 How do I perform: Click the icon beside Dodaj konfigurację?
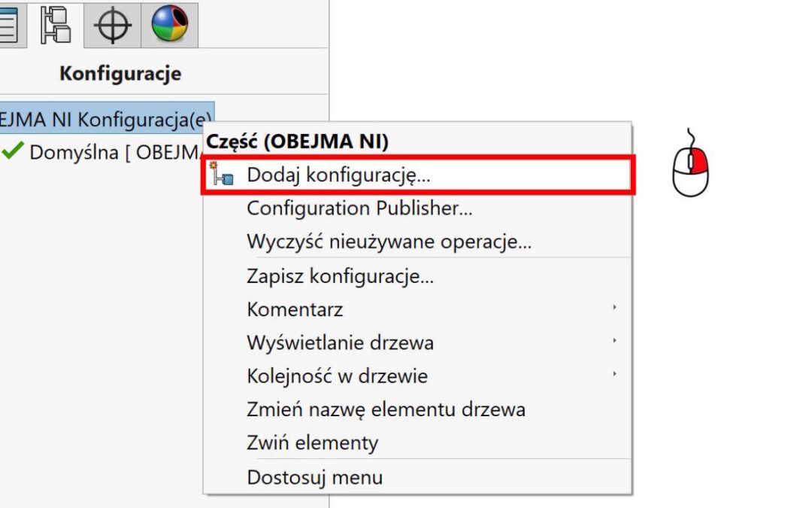point(223,175)
